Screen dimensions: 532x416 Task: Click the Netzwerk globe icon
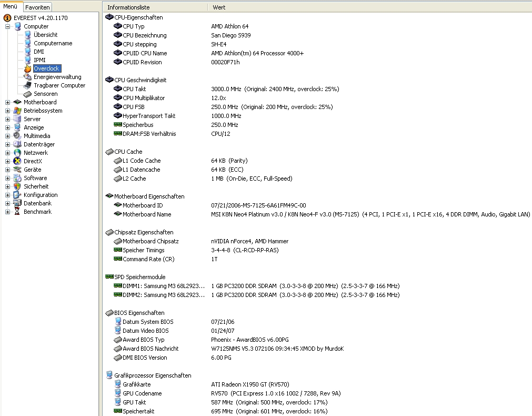click(x=17, y=153)
